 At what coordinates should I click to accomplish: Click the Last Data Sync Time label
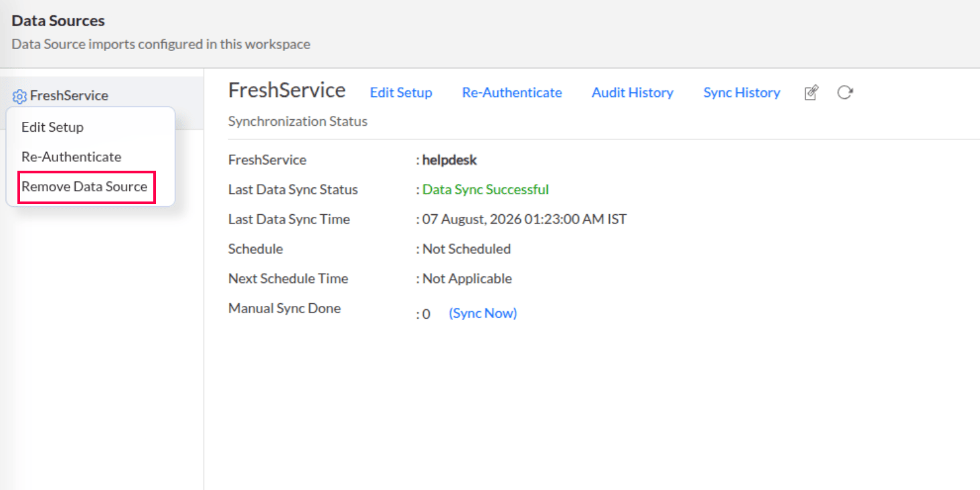pos(289,220)
